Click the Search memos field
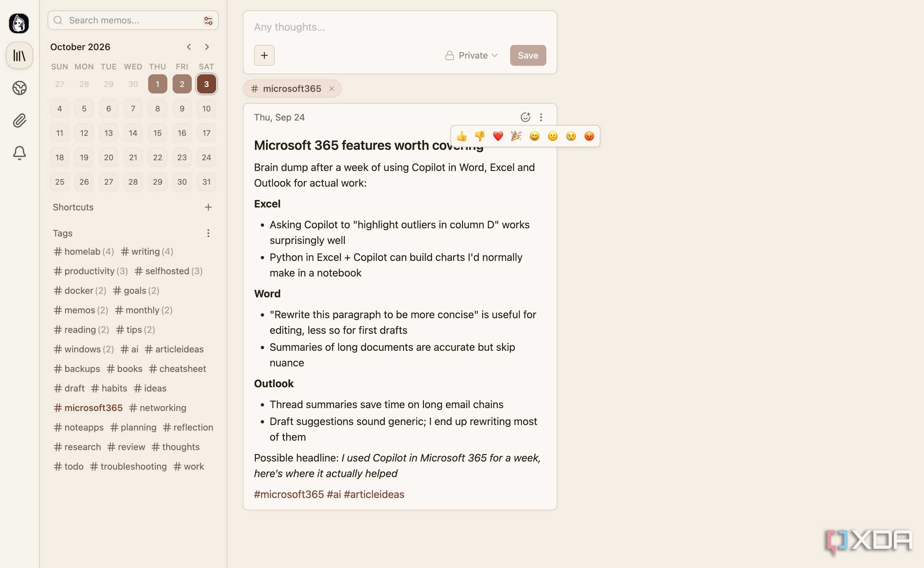Viewport: 924px width, 568px height. [x=133, y=20]
